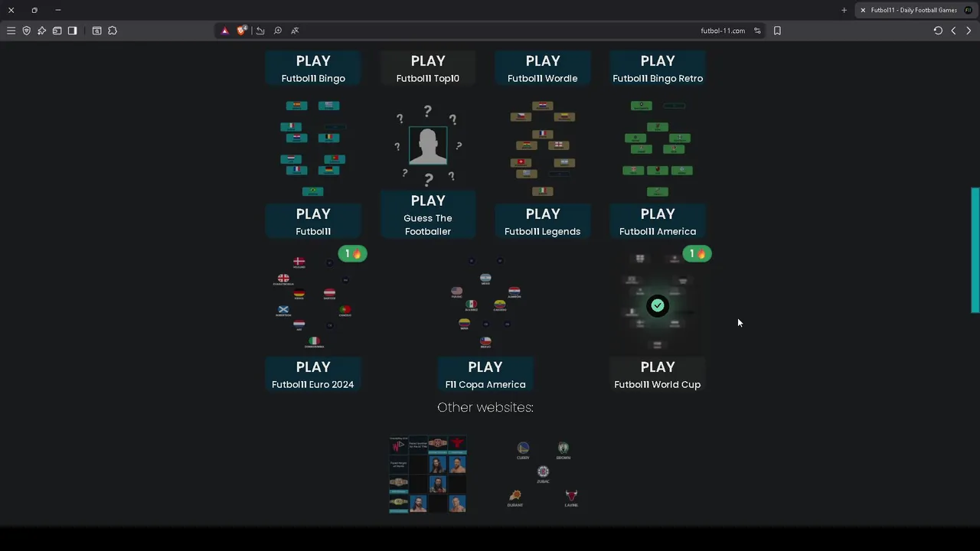Click the Leo AI sparkle icon
Viewport: 980px width, 551px height.
41,31
